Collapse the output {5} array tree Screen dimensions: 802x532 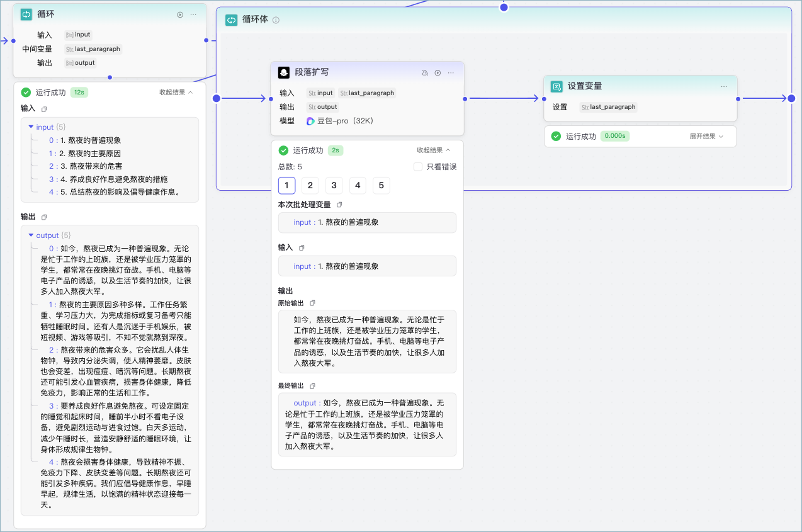pos(31,235)
